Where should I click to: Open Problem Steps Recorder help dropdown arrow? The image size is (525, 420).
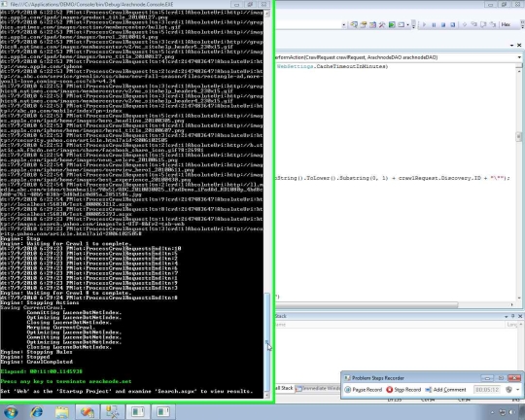[517, 390]
